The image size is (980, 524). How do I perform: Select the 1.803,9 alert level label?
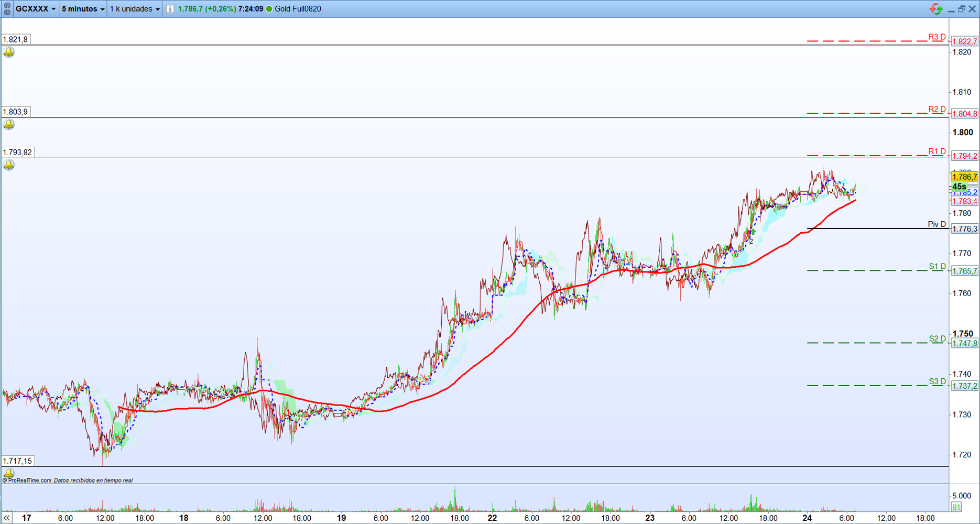(x=16, y=112)
